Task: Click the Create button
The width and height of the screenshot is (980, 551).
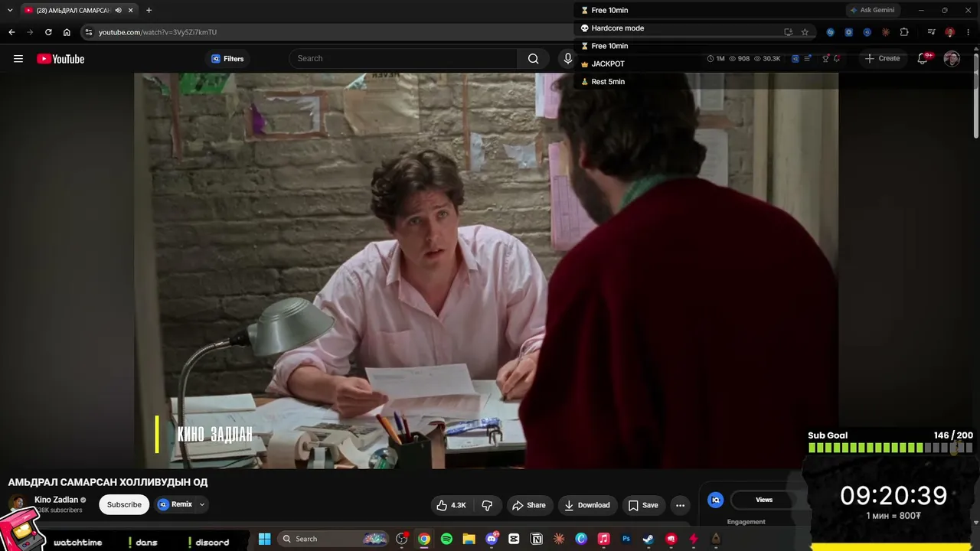Action: click(x=882, y=59)
